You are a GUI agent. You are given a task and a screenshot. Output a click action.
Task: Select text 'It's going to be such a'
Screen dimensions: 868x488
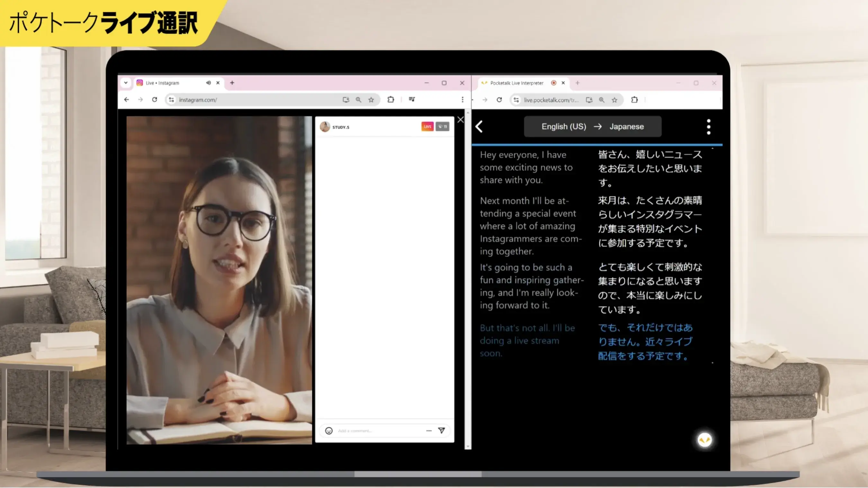(526, 267)
